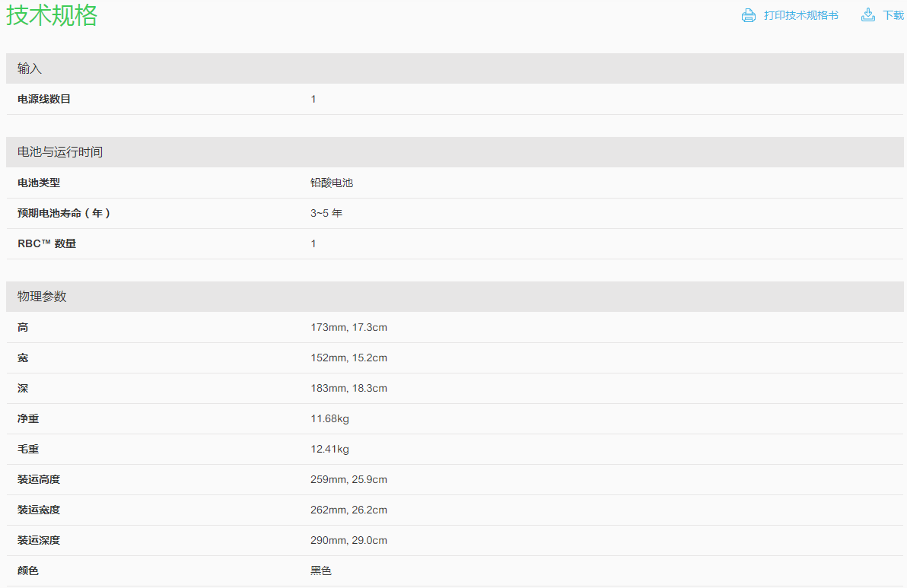Select the 铅酸电池 value text
Screen dimensions: 907x588
(x=332, y=183)
